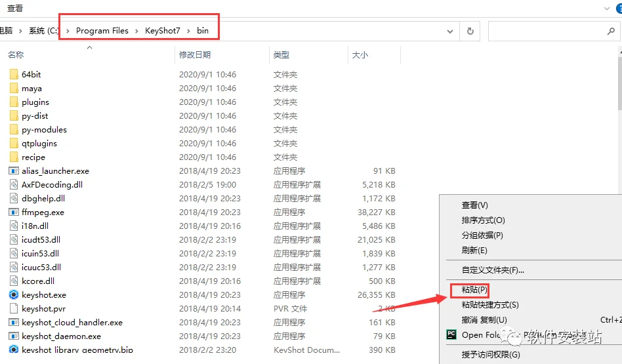Choose 自定义文件夹(F)... menu item
The width and height of the screenshot is (622, 364).
tap(493, 270)
